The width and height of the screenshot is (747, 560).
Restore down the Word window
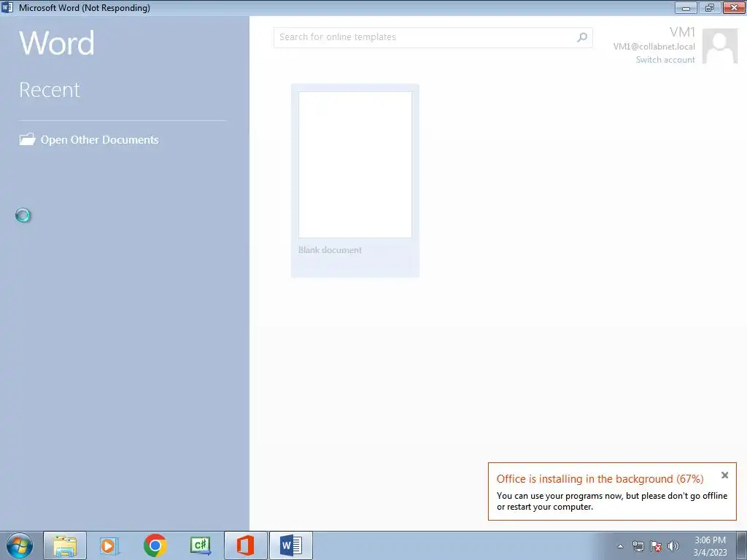click(710, 7)
